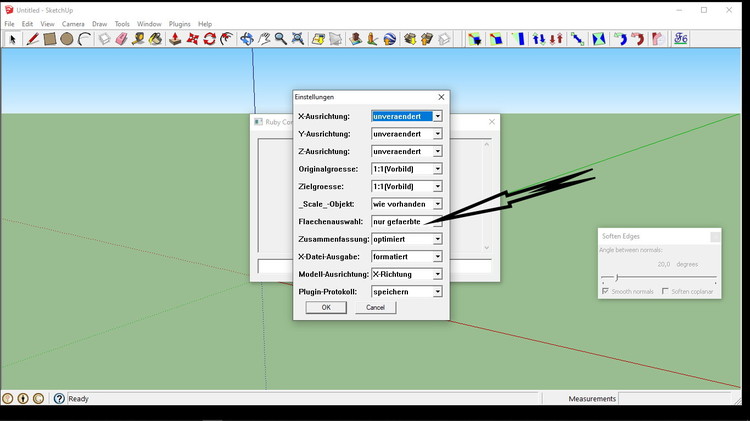Expand the Plugin-Protokoll dropdown

click(x=437, y=292)
